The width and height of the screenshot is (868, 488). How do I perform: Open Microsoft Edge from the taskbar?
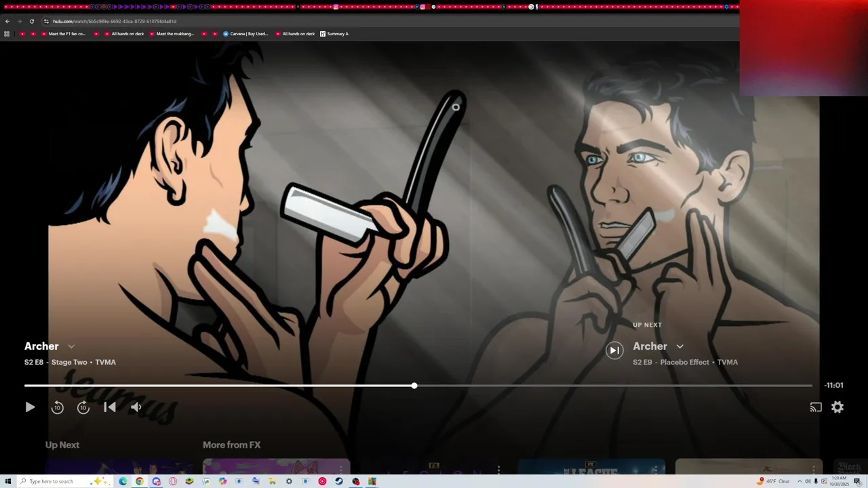pos(123,481)
